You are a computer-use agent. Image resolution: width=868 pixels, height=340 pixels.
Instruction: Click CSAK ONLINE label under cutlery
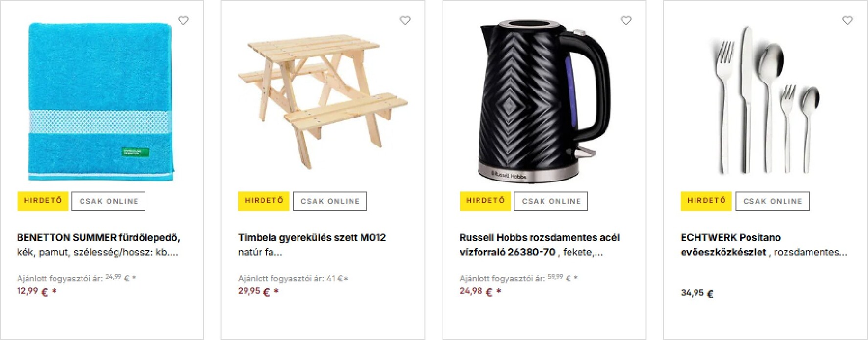tap(773, 201)
